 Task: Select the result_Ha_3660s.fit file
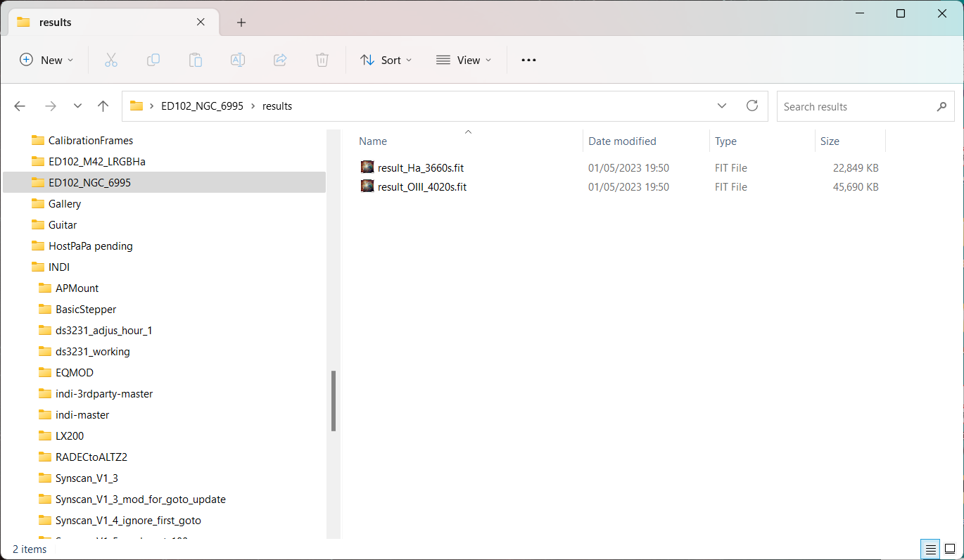[420, 168]
